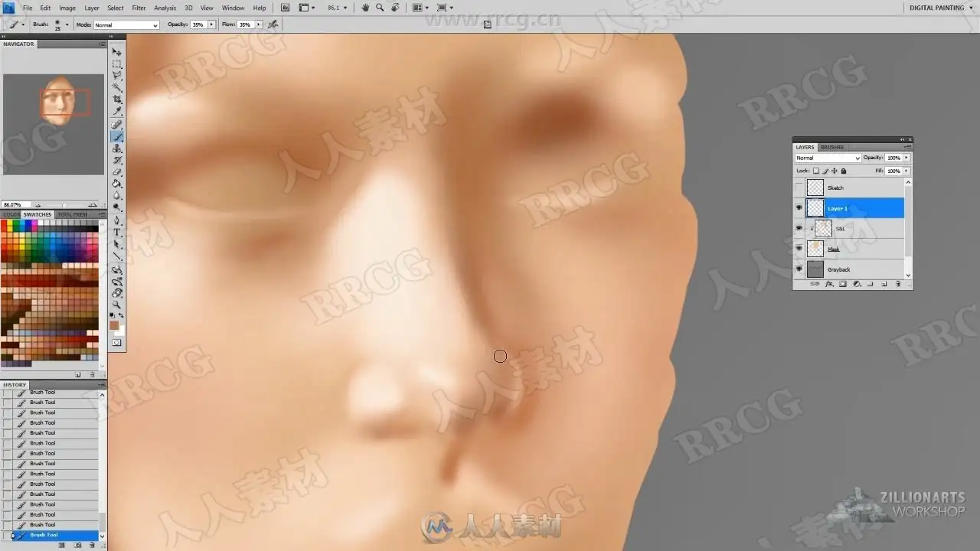Toggle lock position
Image resolution: width=980 pixels, height=551 pixels.
(835, 171)
